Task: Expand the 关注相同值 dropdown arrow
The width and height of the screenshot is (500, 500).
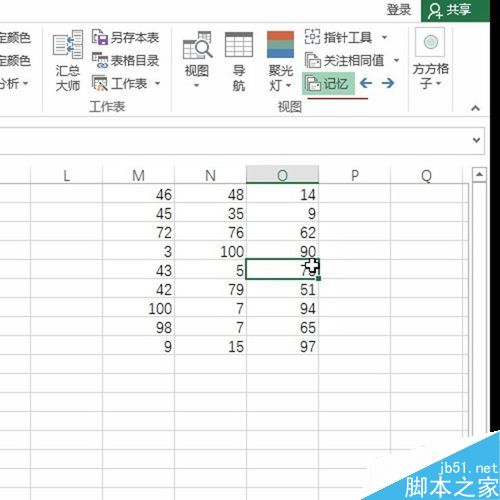Action: [x=396, y=60]
